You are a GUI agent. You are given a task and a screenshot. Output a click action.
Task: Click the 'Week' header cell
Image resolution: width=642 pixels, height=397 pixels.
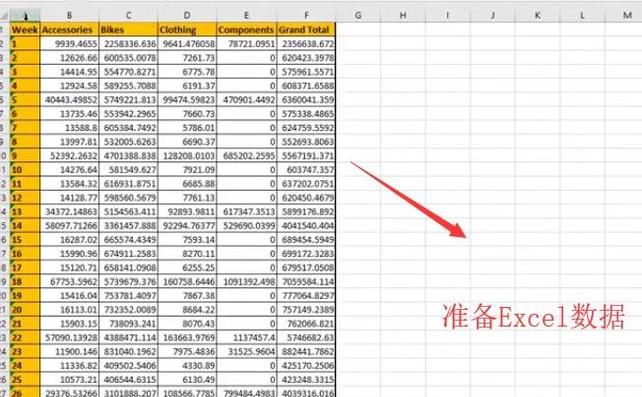[x=25, y=29]
